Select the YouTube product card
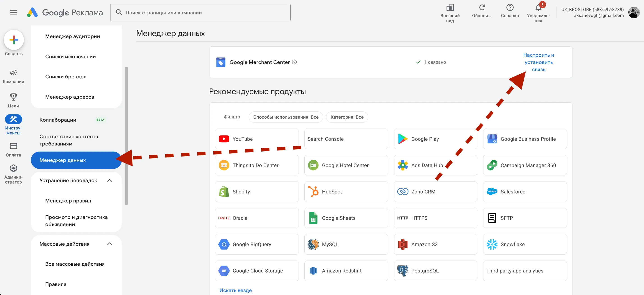644x295 pixels. point(257,139)
